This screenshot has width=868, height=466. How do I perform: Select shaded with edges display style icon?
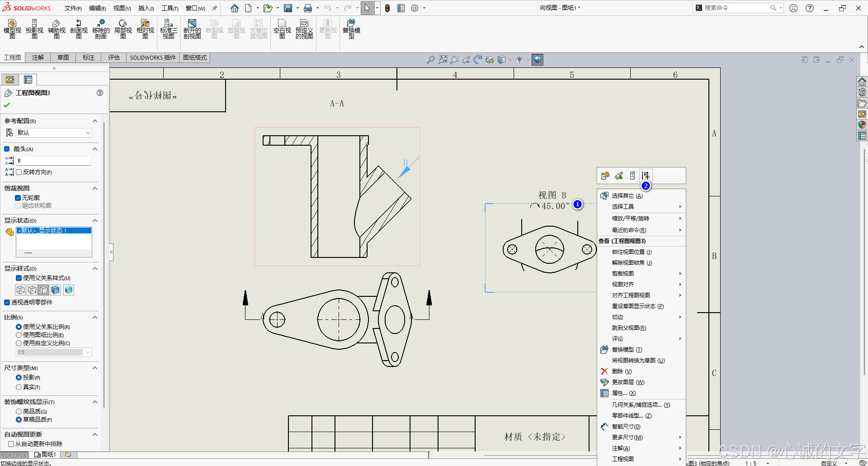coord(56,290)
